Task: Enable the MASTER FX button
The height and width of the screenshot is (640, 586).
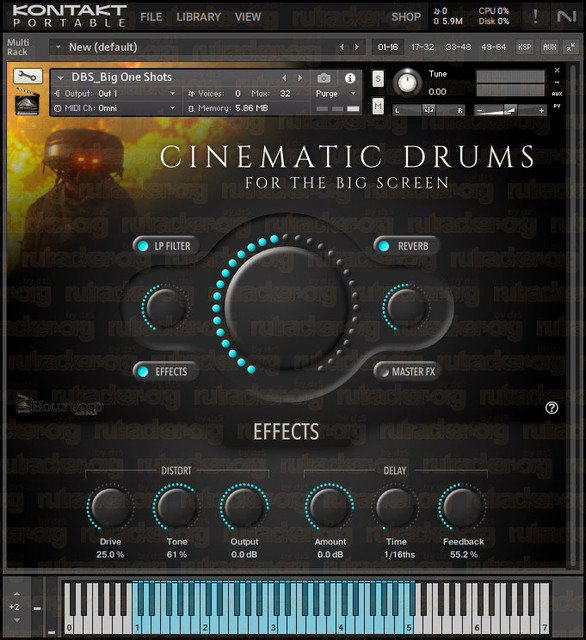Action: [407, 371]
